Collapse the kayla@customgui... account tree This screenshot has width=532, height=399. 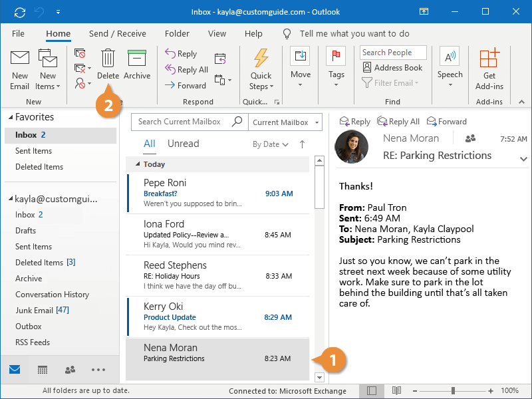11,198
